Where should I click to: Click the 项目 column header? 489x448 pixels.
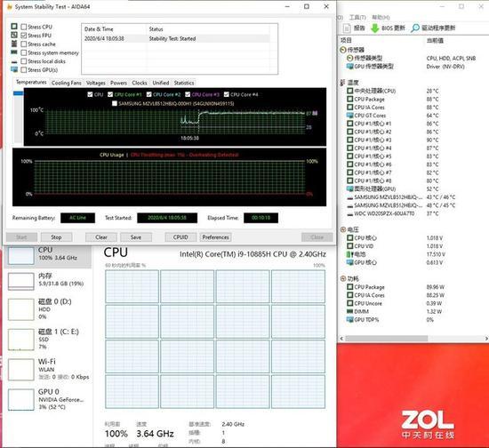tap(346, 40)
